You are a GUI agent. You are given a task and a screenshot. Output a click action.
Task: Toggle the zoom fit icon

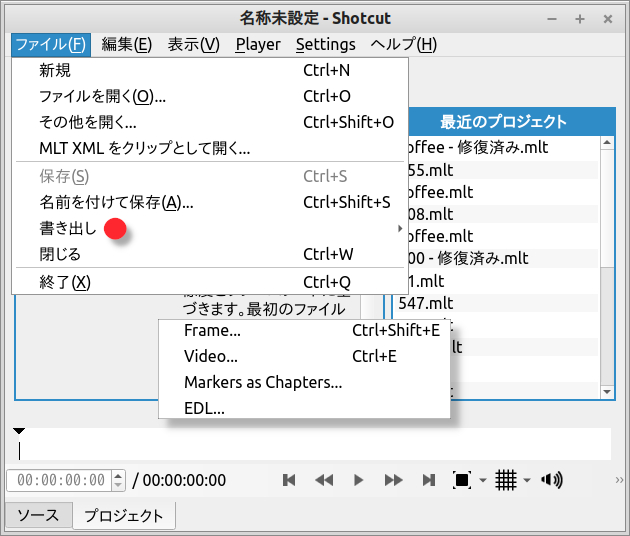[462, 480]
